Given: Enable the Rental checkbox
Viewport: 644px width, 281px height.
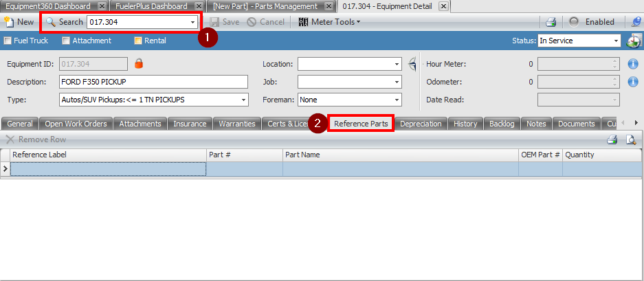Looking at the screenshot, I should [x=138, y=41].
